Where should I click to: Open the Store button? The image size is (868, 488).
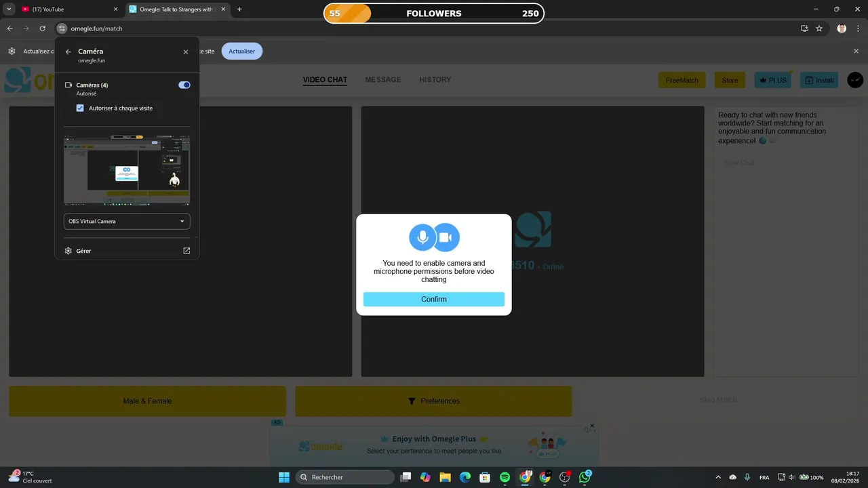point(730,80)
